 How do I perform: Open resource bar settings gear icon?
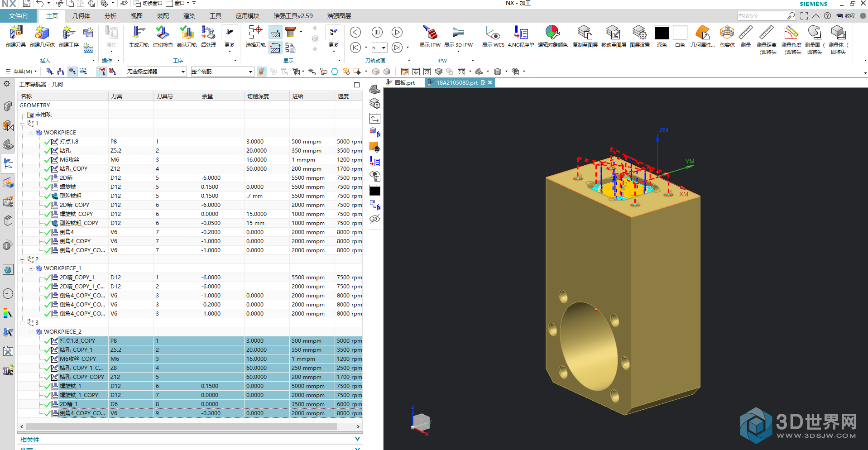(7, 84)
